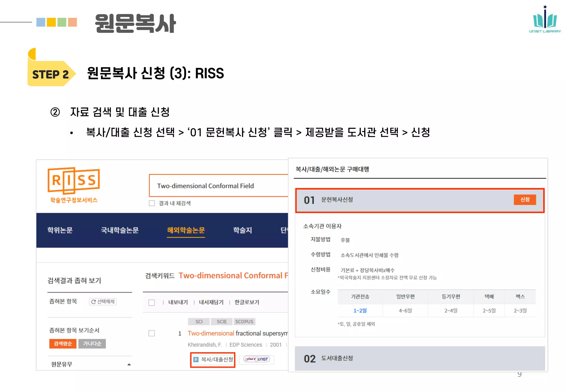Click the search field with Two-dimensional Conformal Field
Screen dimensions: 566x392
click(x=218, y=186)
